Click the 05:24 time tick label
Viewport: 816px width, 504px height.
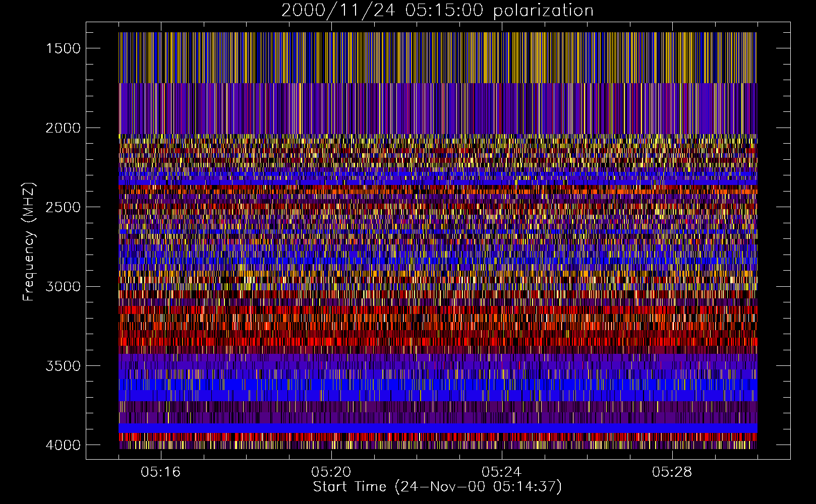(502, 472)
